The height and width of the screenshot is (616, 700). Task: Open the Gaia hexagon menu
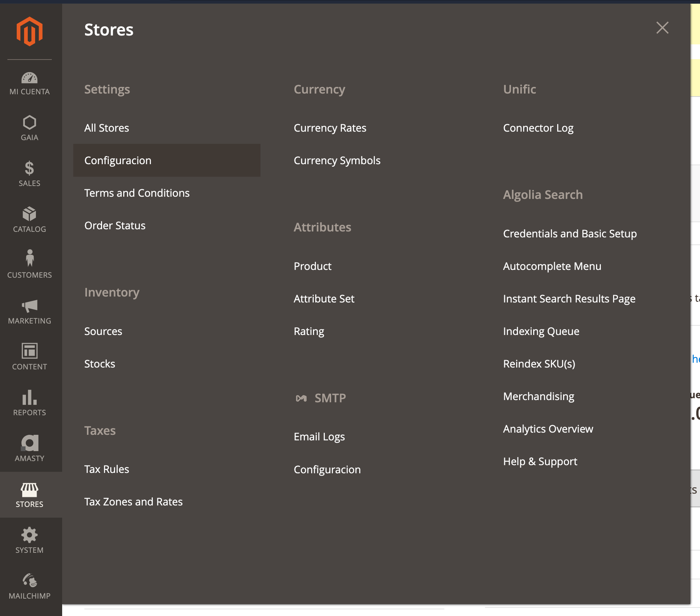click(30, 128)
